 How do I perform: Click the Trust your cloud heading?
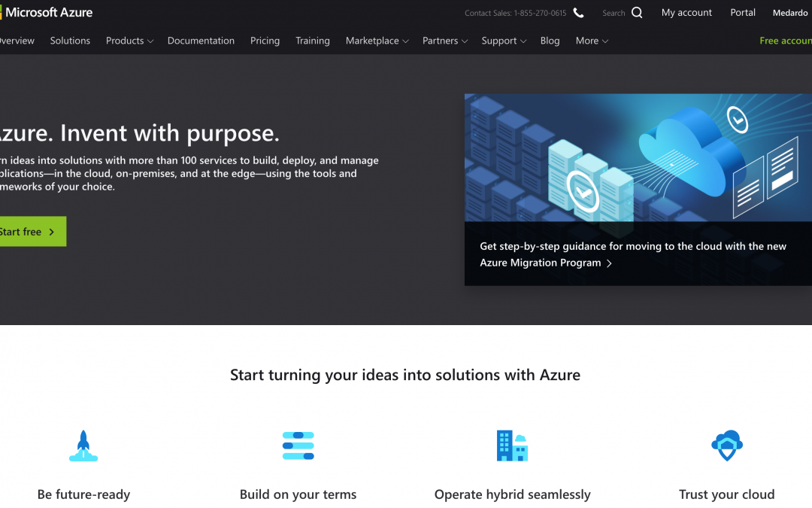coord(726,494)
